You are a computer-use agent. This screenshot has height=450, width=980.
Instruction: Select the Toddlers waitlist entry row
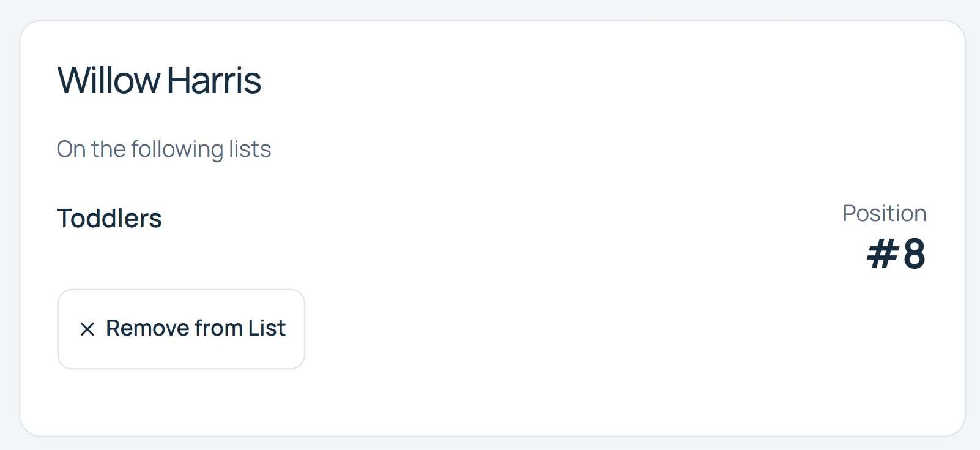pos(492,236)
